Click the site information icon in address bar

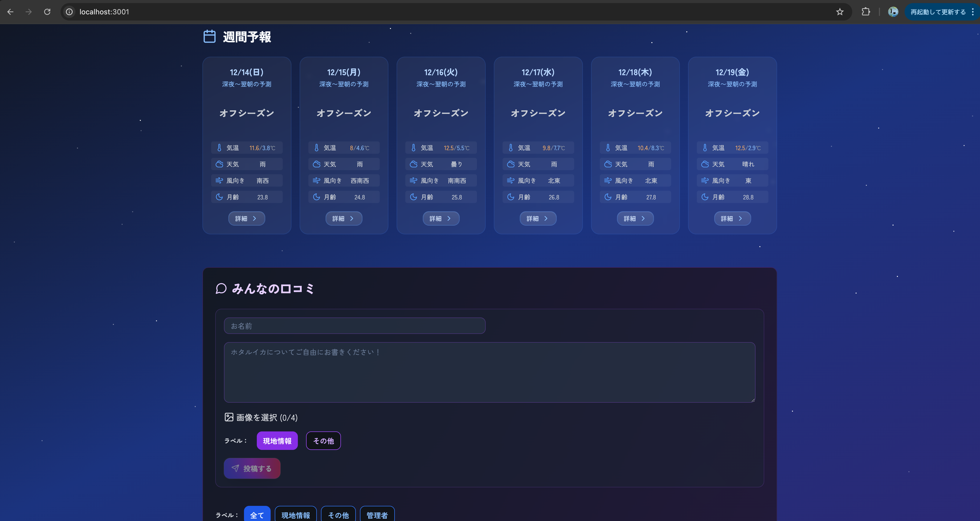tap(69, 12)
